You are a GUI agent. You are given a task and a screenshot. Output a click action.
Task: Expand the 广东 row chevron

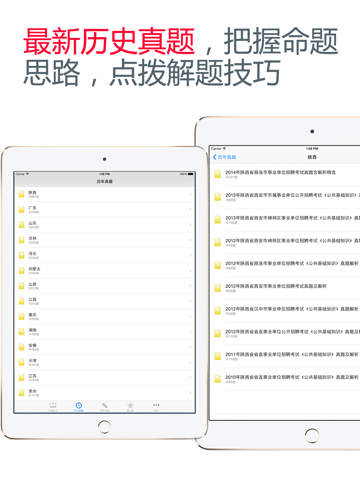pyautogui.click(x=190, y=209)
